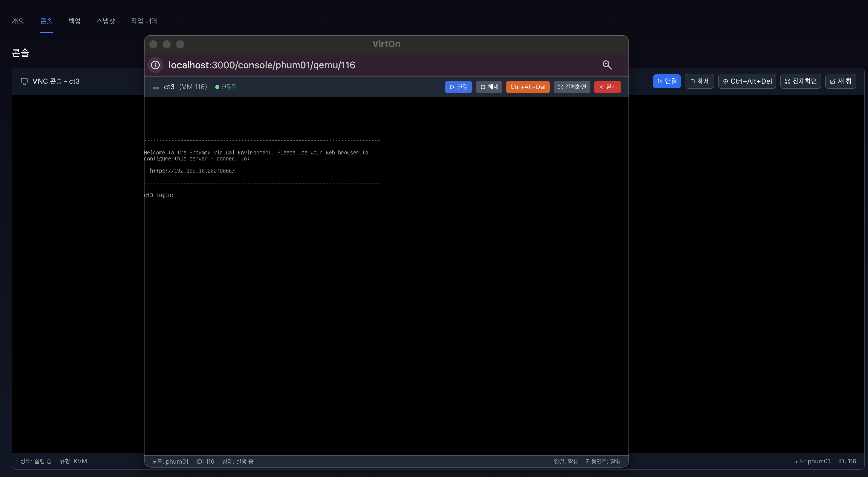
Task: Open console in new window with 새 창
Action: (x=840, y=81)
